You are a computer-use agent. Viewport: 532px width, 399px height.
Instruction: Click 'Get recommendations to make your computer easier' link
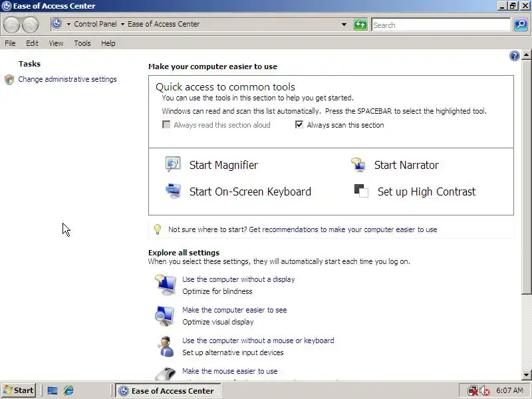[x=343, y=229]
